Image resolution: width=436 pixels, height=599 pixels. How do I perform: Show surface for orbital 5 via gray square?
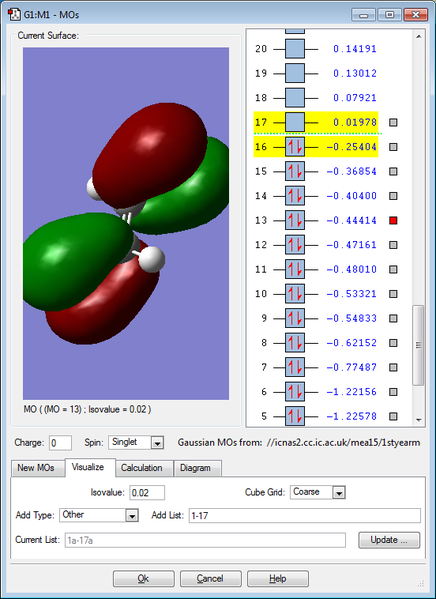(393, 416)
